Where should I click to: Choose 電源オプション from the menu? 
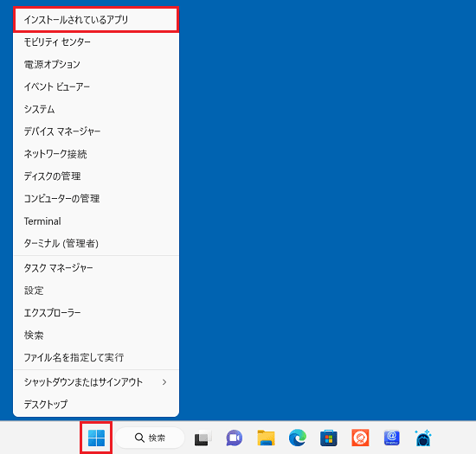[x=96, y=64]
